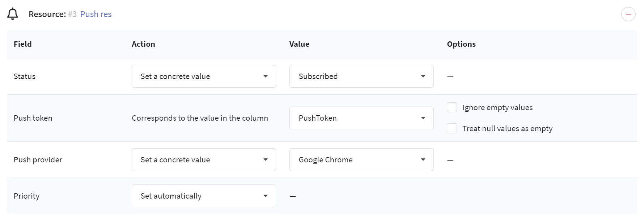The height and width of the screenshot is (220, 644).
Task: Click arrow icon of Google Chrome dropdown
Action: coord(423,159)
